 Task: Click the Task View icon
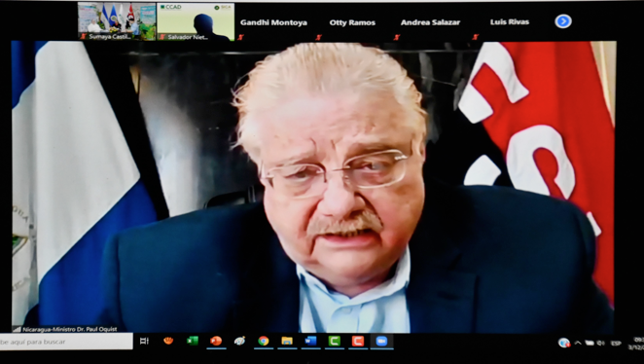coord(144,341)
